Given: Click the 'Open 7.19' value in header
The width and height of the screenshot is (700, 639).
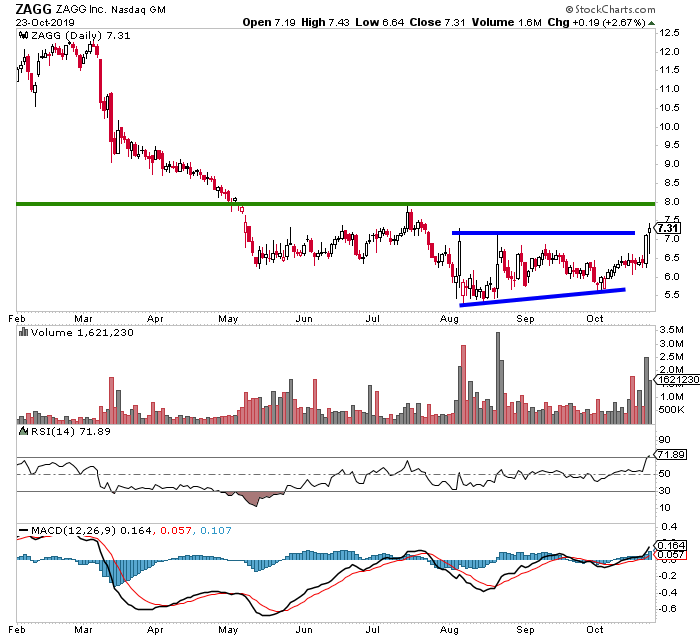Looking at the screenshot, I should point(269,22).
